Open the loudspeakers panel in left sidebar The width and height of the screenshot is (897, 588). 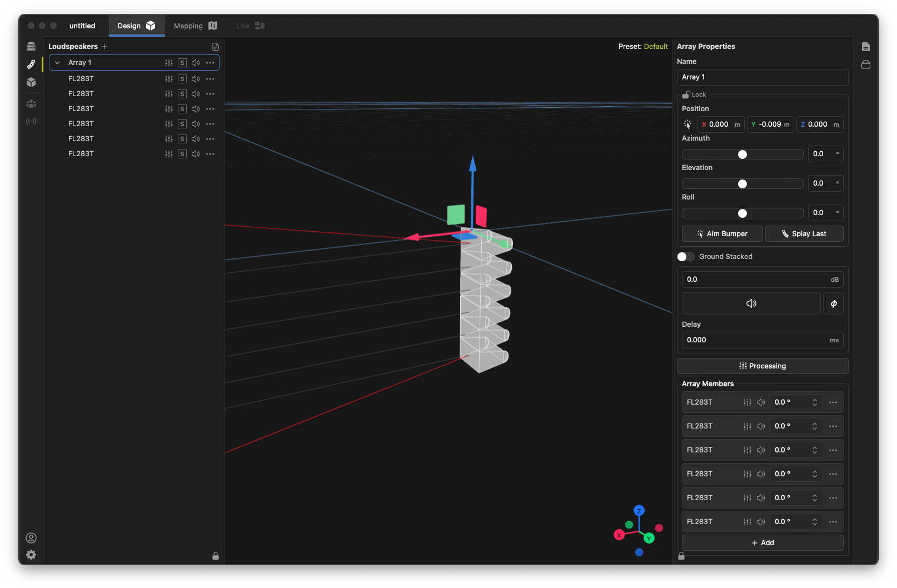[x=31, y=64]
